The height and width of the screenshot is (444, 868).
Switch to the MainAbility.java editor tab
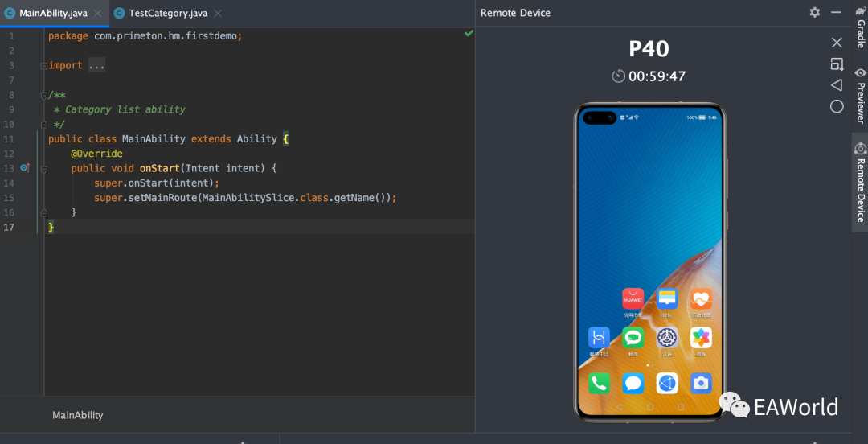coord(53,14)
